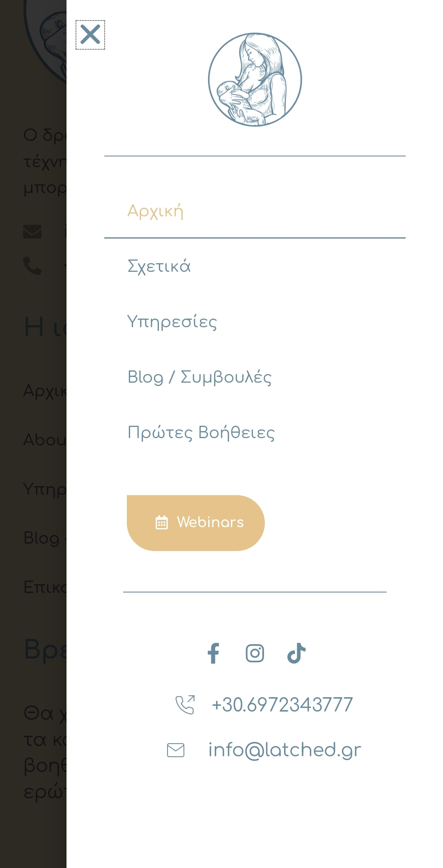This screenshot has height=868, width=443.
Task: Tap the phone call icon
Action: point(185,705)
